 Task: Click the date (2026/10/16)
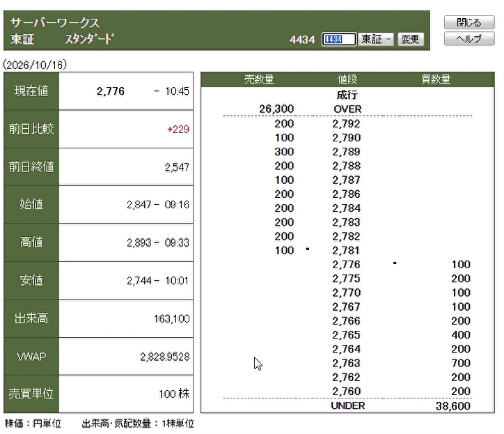pyautogui.click(x=35, y=65)
